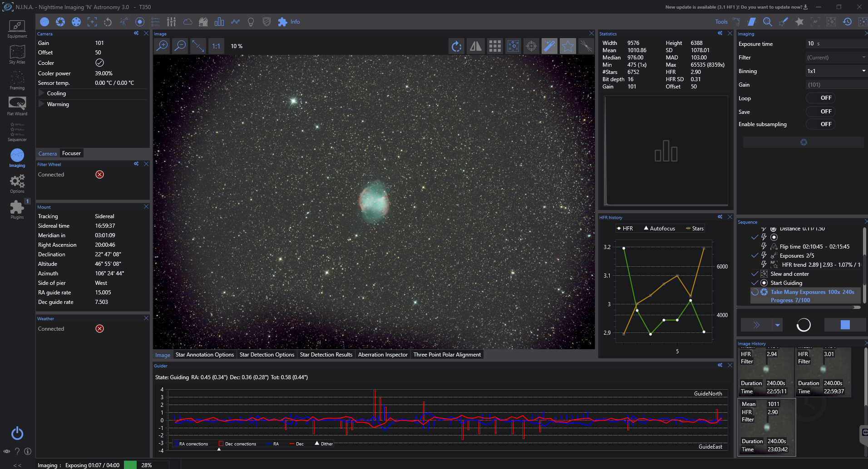Click the zoom out magnifier icon
868x469 pixels.
pyautogui.click(x=180, y=46)
